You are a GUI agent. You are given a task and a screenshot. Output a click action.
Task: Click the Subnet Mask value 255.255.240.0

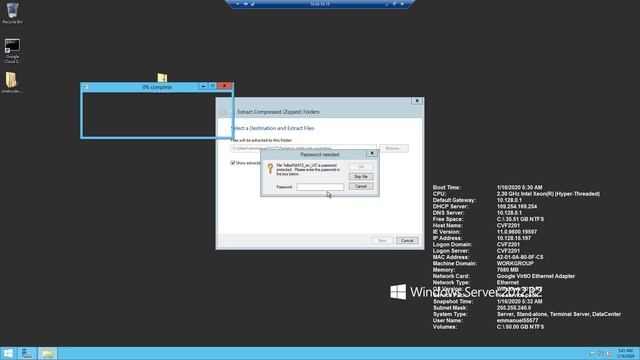514,308
